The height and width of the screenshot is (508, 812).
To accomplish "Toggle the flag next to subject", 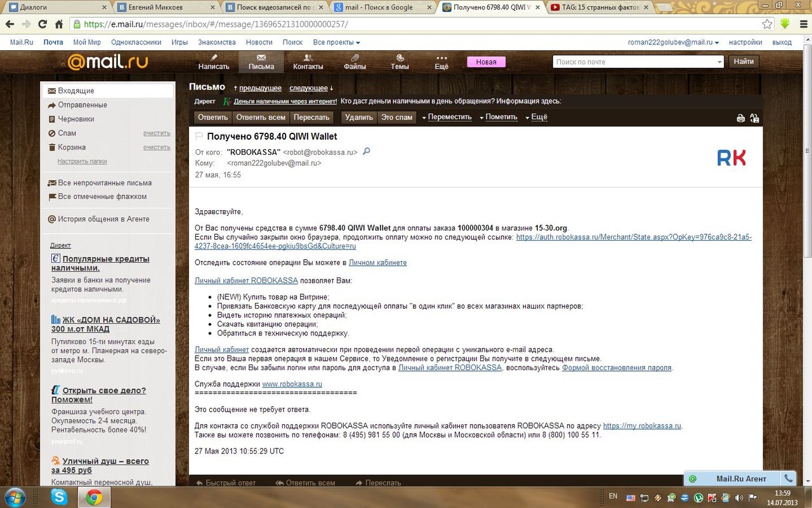I will [x=199, y=136].
